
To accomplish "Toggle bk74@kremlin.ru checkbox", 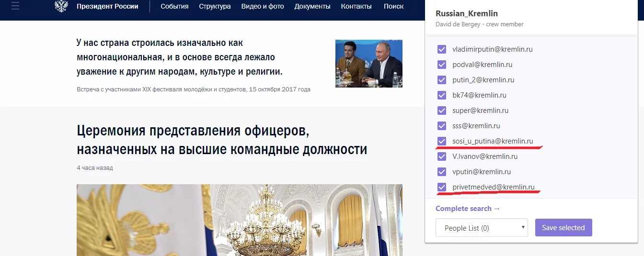I will 442,95.
